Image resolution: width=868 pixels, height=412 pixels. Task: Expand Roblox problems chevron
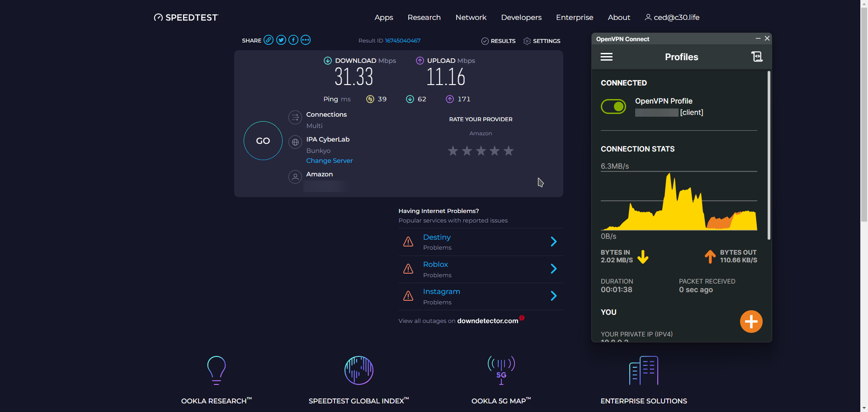click(x=553, y=269)
